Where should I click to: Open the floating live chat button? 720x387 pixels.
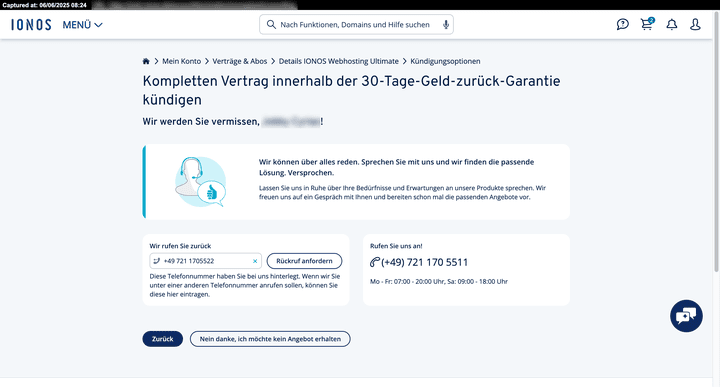(x=686, y=316)
